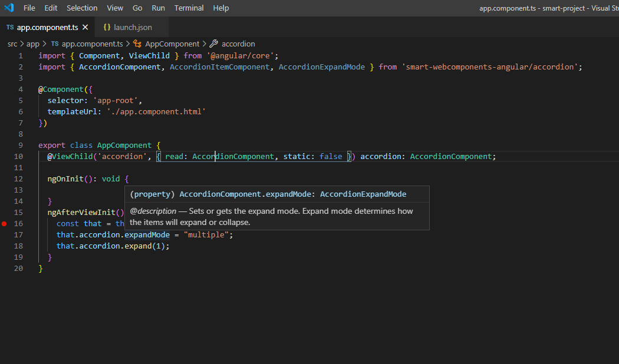This screenshot has height=364, width=619.
Task: Open the 'app' breadcrumb folder dropdown
Action: coord(33,44)
